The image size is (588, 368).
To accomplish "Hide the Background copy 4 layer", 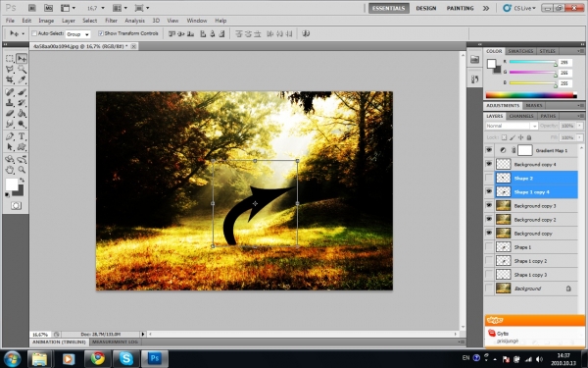I will tap(489, 164).
